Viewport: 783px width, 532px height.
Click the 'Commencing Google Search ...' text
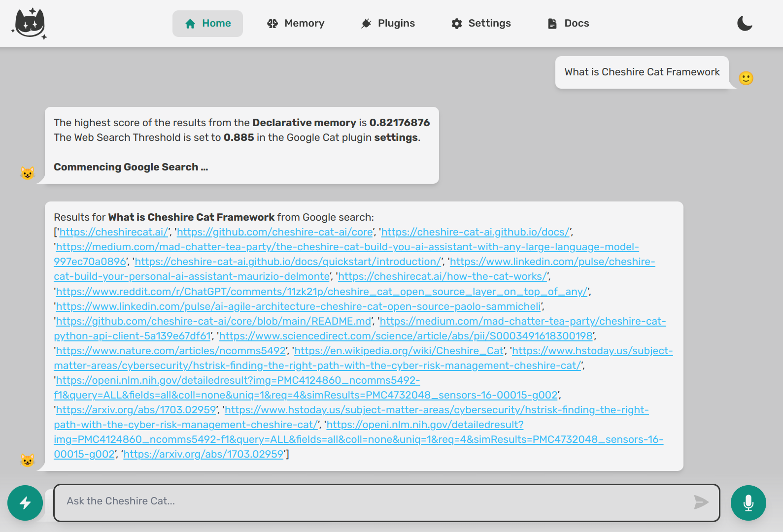pos(131,167)
